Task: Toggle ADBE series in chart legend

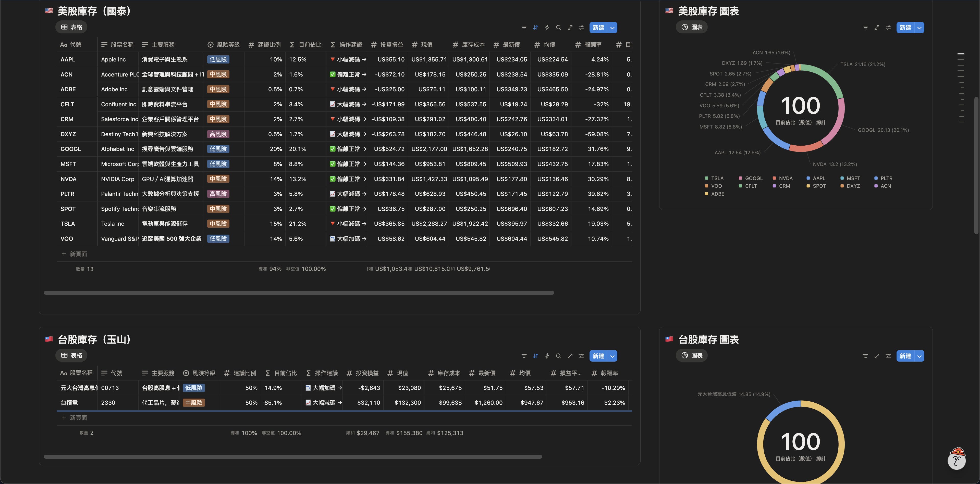Action: 717,194
